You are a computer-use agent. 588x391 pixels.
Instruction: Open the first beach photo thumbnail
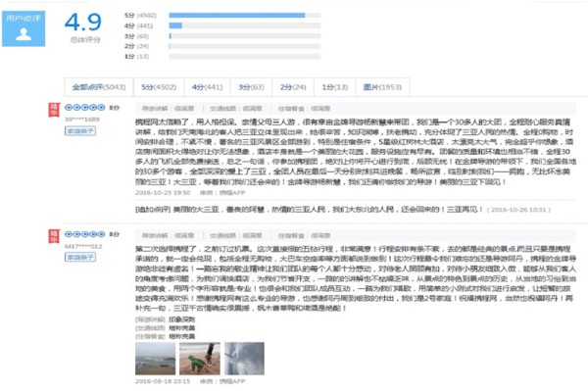[x=155, y=359]
